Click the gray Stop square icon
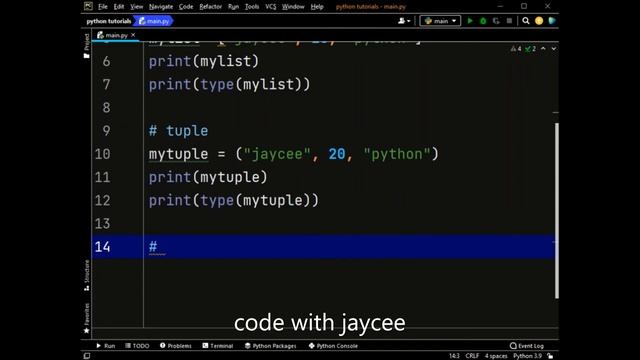640x360 pixels. tap(509, 21)
